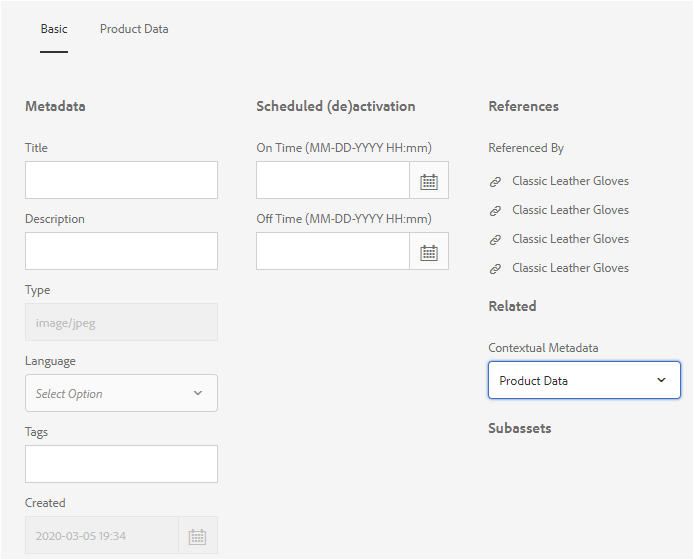The width and height of the screenshot is (694, 560).
Task: Open the Contextual Metadata dropdown
Action: pos(584,381)
